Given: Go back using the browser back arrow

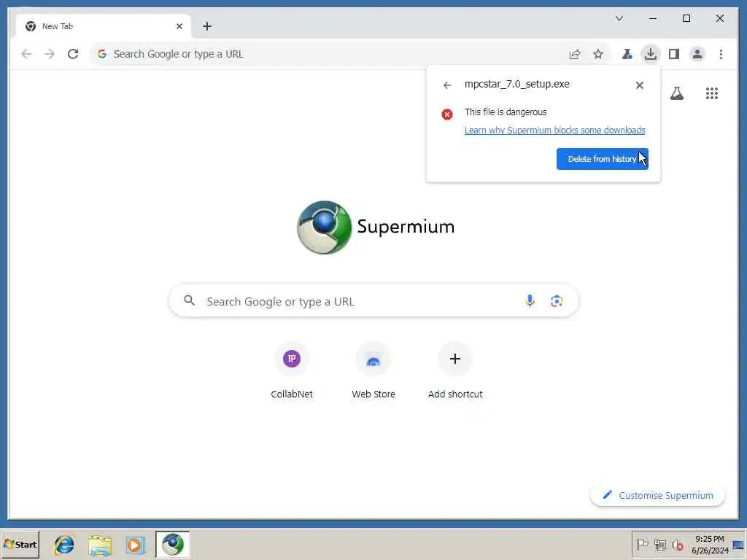Looking at the screenshot, I should tap(27, 54).
